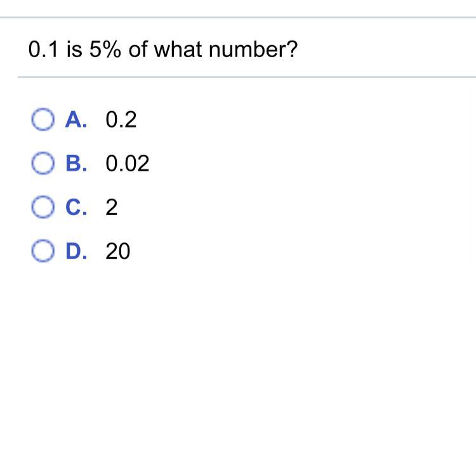Click the blue letter label 'C.'
476x476 pixels.
pyautogui.click(x=75, y=208)
